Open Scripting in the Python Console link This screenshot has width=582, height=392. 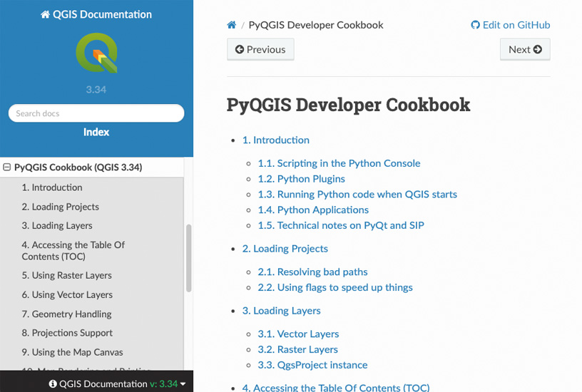[339, 163]
